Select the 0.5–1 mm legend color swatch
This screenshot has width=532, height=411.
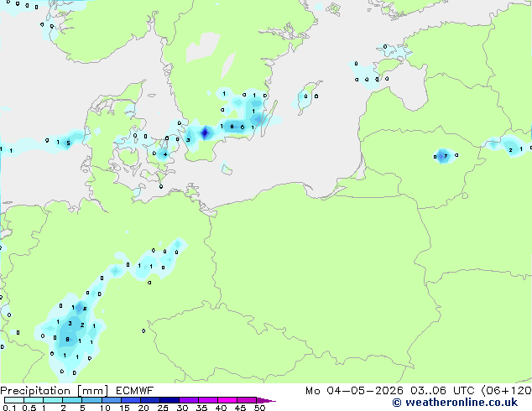(x=34, y=400)
